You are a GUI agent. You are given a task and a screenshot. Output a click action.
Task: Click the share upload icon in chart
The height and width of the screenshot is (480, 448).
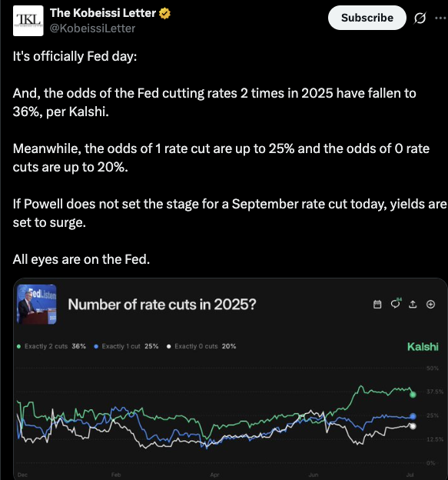pos(413,305)
